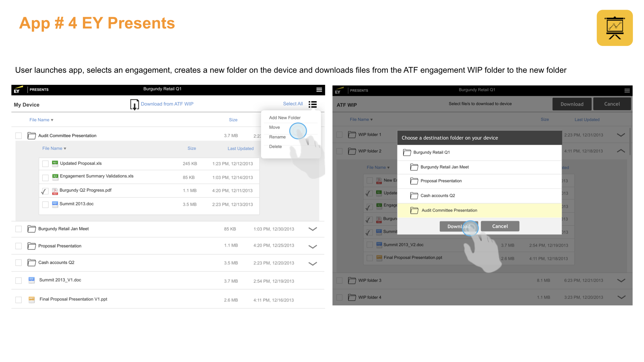644x362 pixels.
Task: Click Cancel in the destination dialog
Action: coord(499,226)
